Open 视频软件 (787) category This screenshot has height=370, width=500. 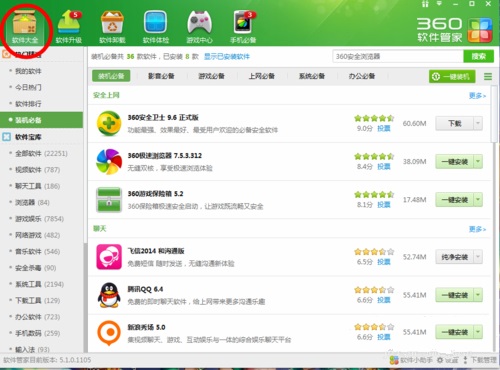click(37, 170)
